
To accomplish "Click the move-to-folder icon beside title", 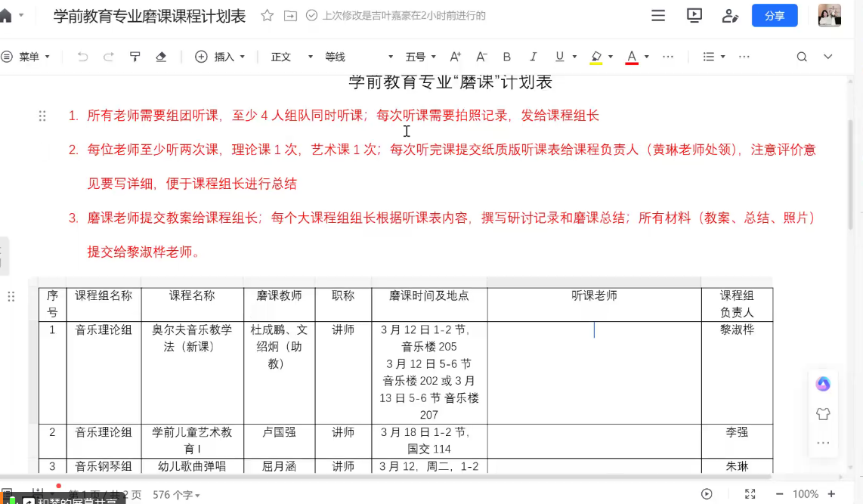I will 290,15.
